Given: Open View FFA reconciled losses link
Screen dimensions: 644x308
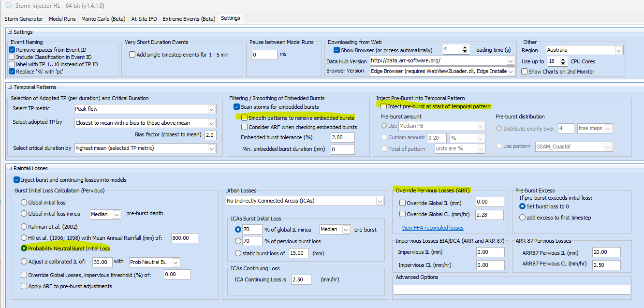Looking at the screenshot, I should point(432,228).
